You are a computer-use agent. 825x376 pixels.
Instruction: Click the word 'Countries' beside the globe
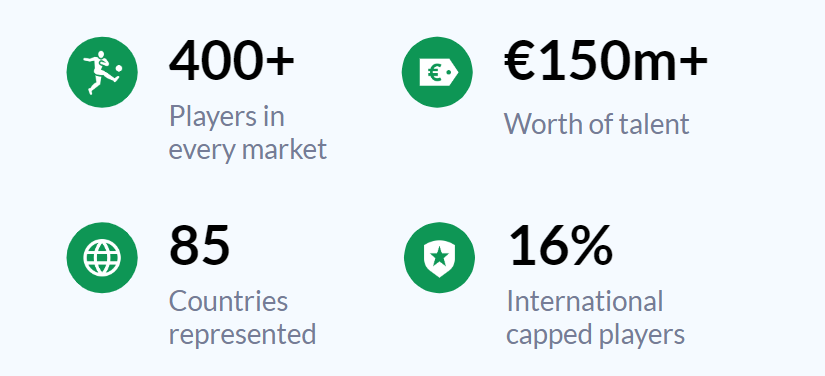(x=229, y=301)
